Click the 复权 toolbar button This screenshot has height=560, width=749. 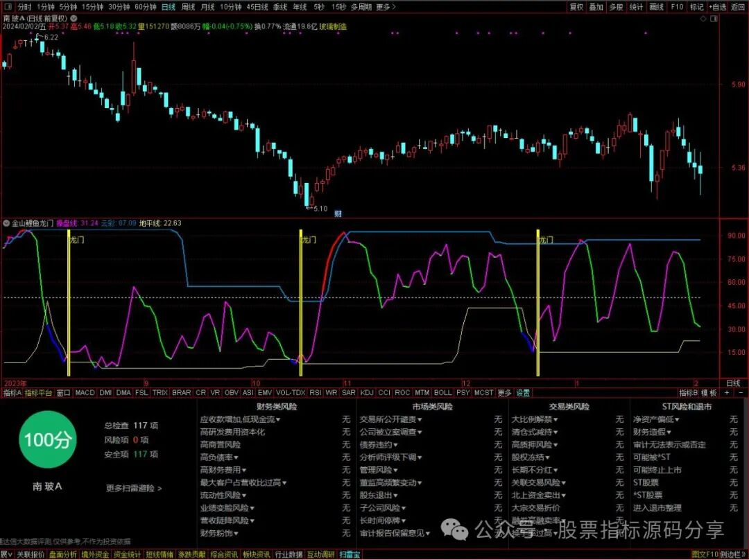coord(576,7)
